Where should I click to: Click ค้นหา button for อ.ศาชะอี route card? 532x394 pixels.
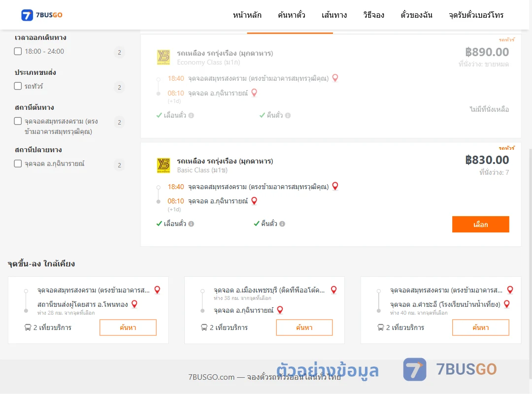tap(480, 328)
